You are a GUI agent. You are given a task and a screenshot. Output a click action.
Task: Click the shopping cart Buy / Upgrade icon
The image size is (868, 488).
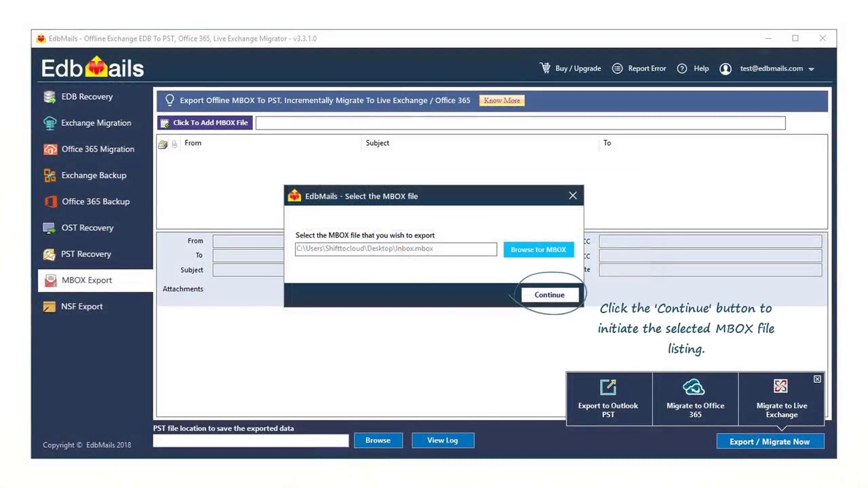545,68
